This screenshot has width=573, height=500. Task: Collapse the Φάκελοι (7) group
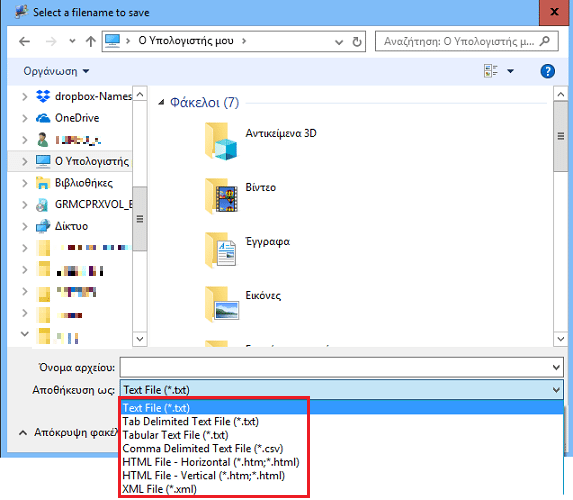(x=161, y=102)
